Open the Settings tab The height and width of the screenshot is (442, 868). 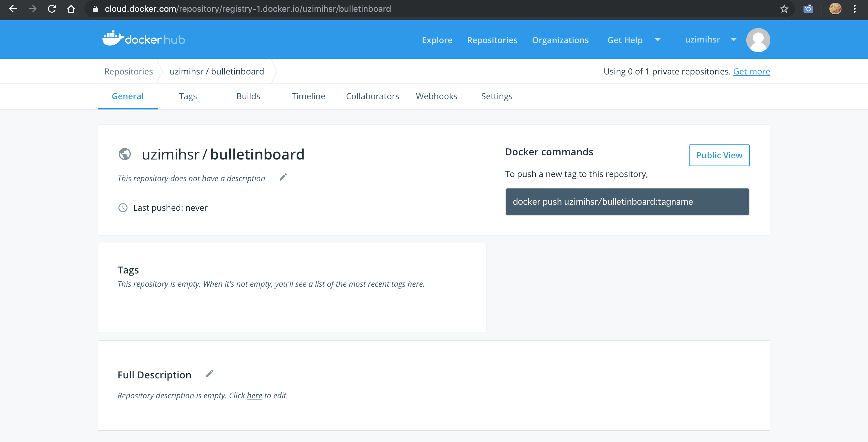coord(497,96)
